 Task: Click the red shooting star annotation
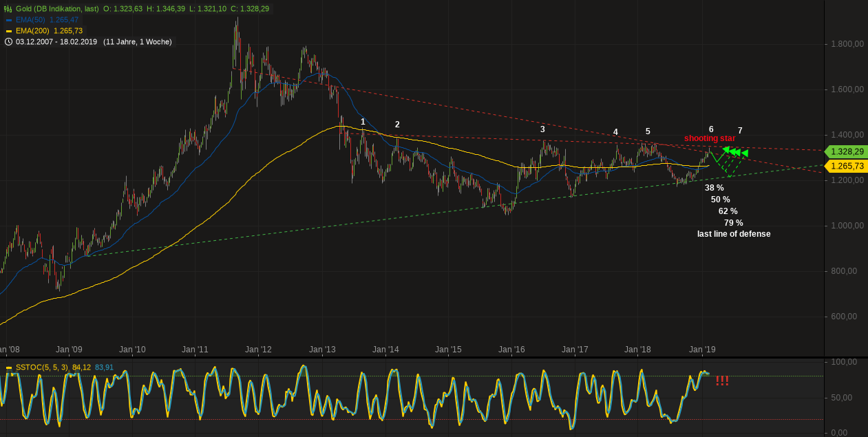point(710,138)
